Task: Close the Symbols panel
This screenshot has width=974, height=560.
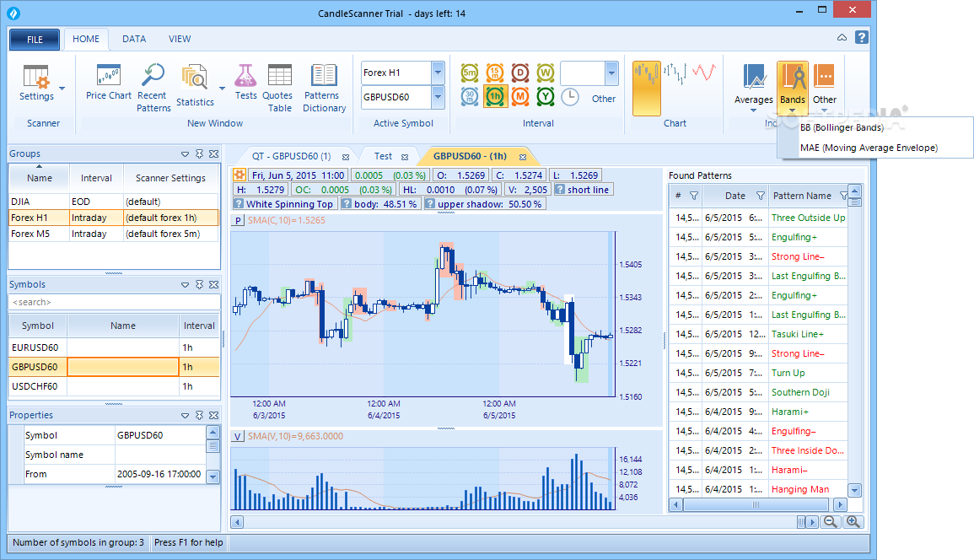Action: [x=213, y=285]
